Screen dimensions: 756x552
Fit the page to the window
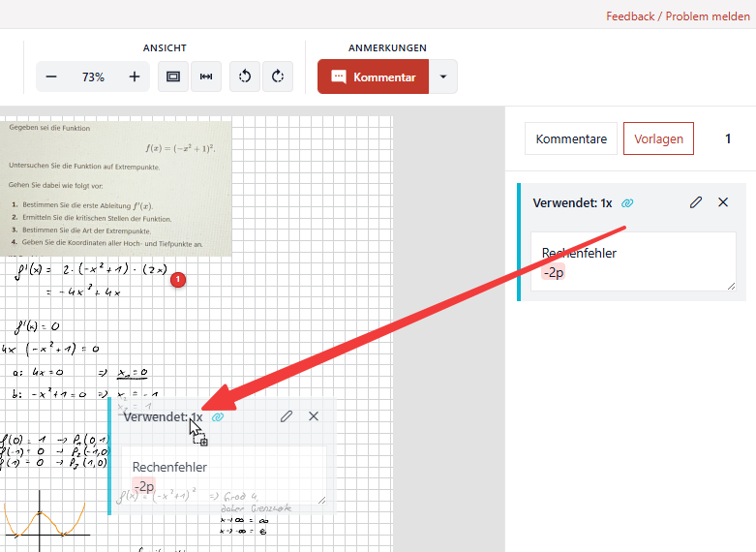[173, 77]
